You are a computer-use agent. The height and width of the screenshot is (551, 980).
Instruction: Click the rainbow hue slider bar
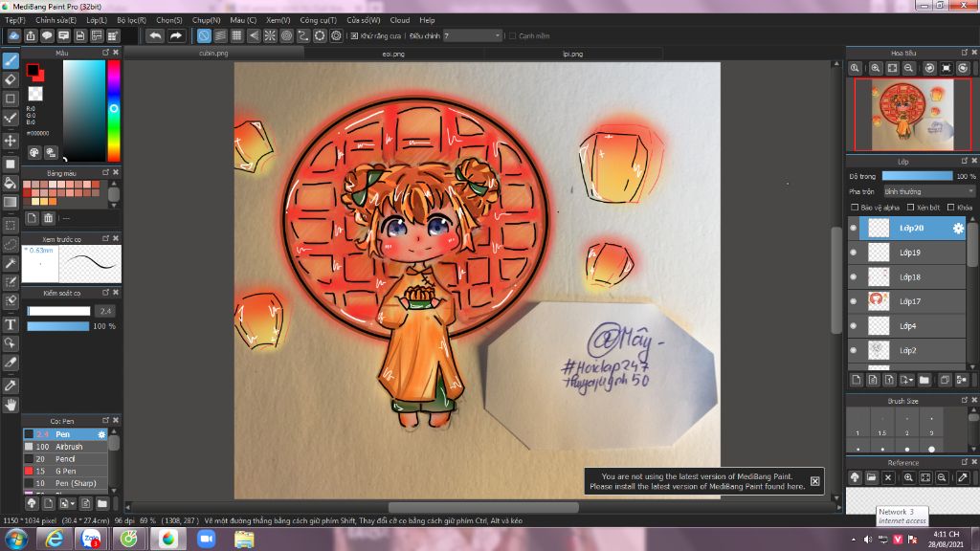(x=114, y=111)
